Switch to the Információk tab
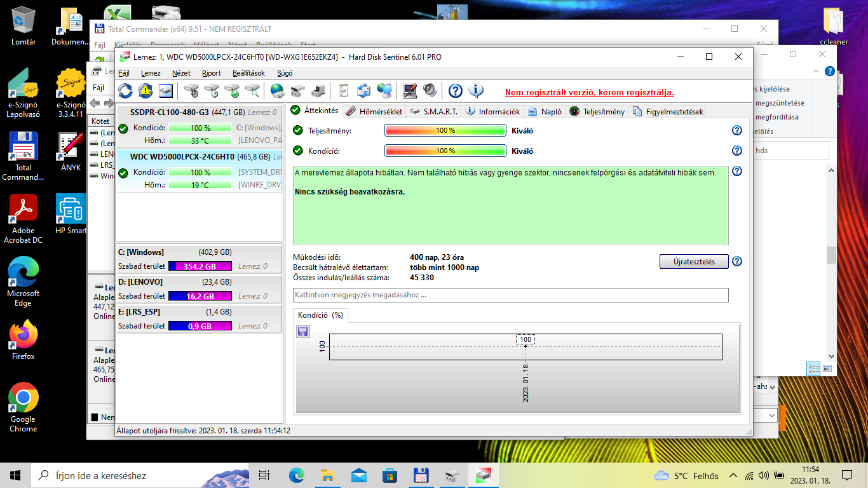The width and height of the screenshot is (868, 488). pos(493,111)
